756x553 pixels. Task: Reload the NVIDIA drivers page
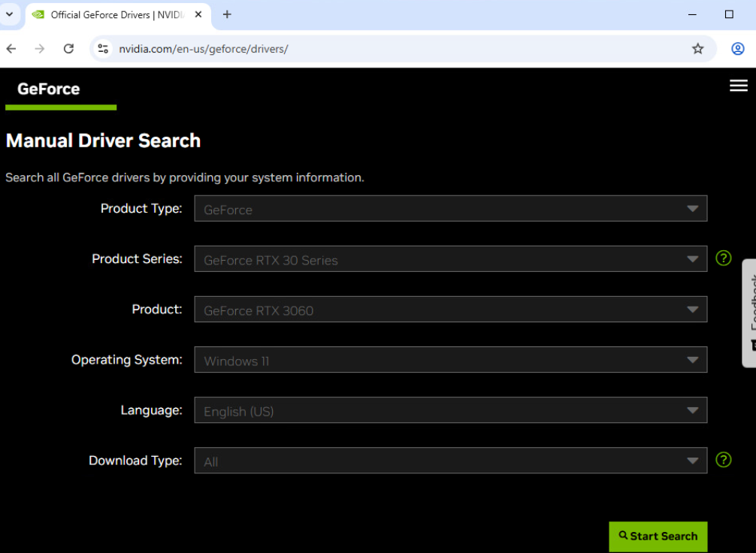[x=68, y=49]
